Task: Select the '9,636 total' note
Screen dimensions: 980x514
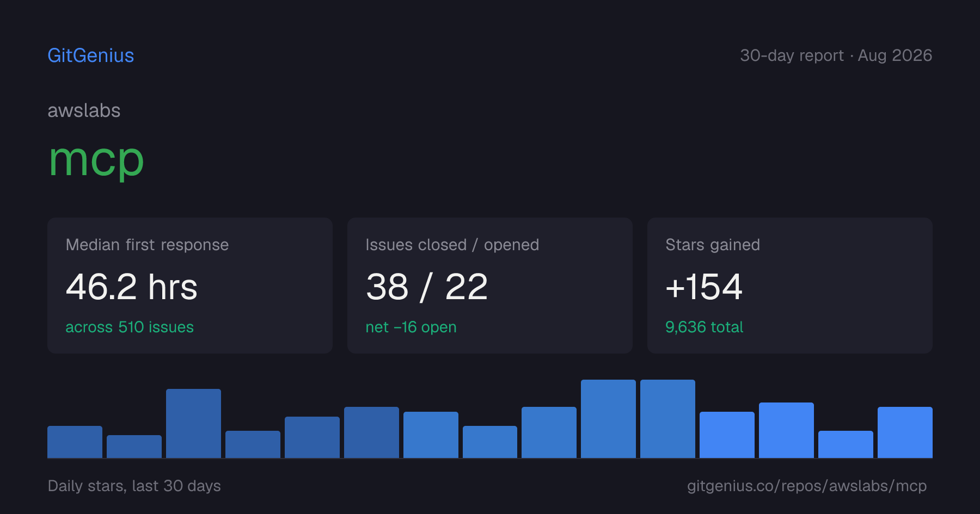Action: 704,327
